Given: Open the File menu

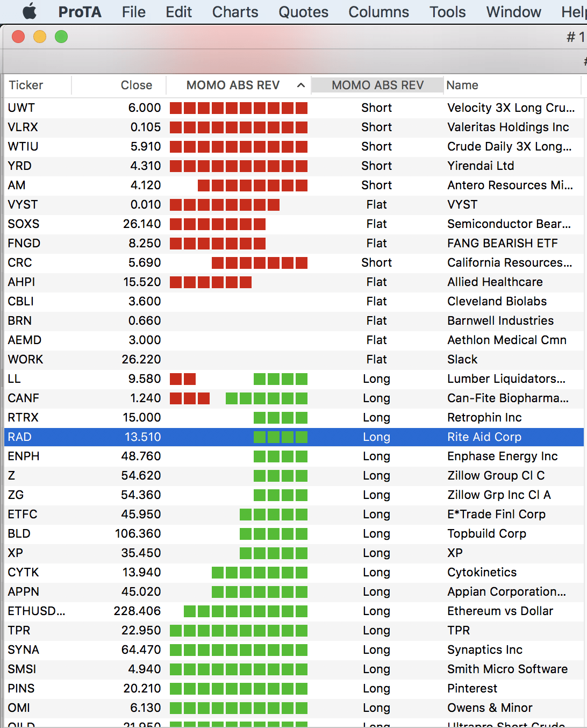Looking at the screenshot, I should (x=133, y=12).
